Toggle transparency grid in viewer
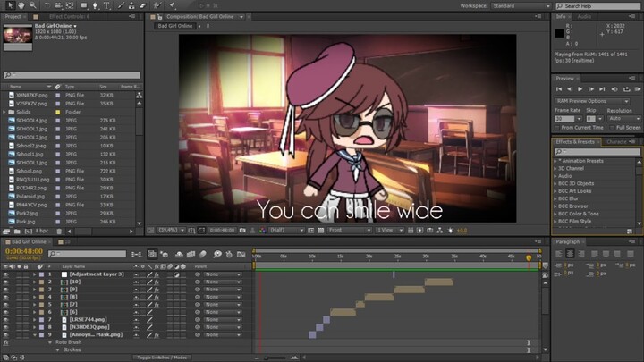The width and height of the screenshot is (644, 362). pos(321,231)
